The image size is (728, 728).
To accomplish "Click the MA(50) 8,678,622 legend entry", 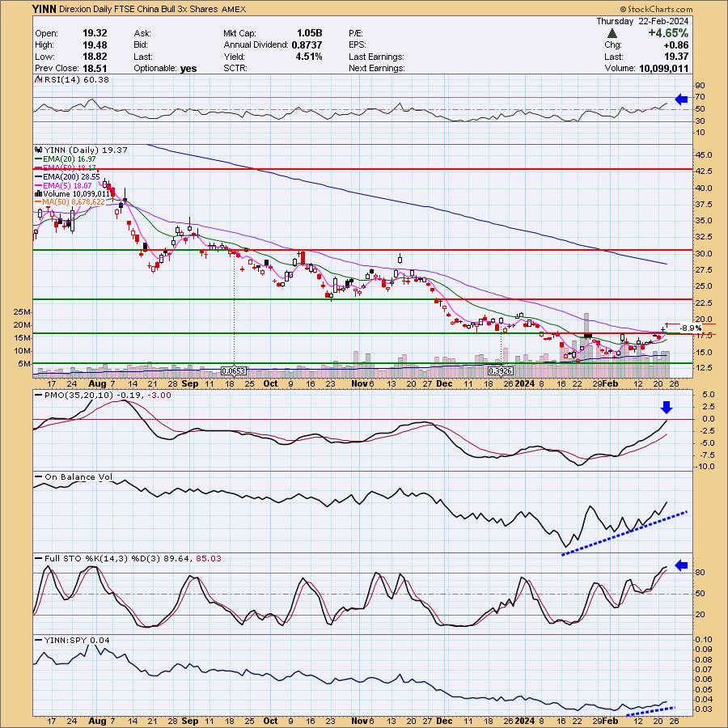I will pyautogui.click(x=74, y=202).
